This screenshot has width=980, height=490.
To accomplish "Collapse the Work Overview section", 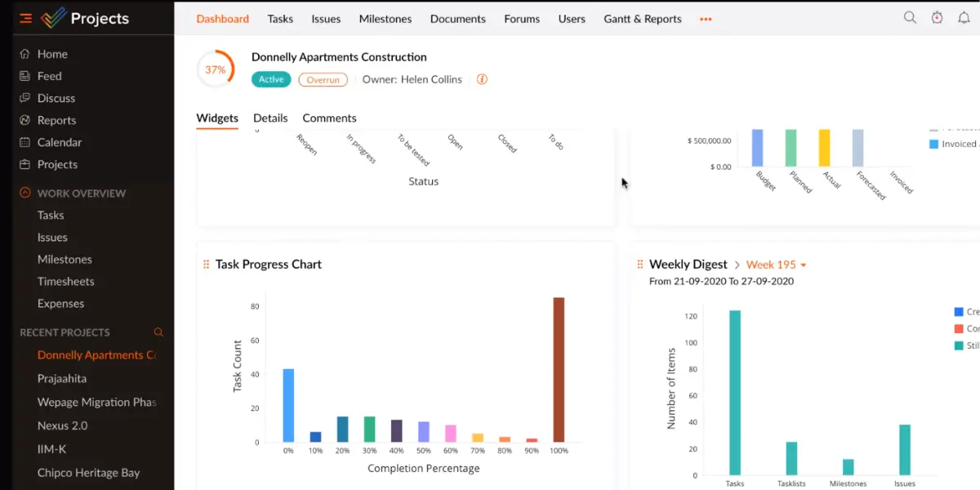I will 25,194.
